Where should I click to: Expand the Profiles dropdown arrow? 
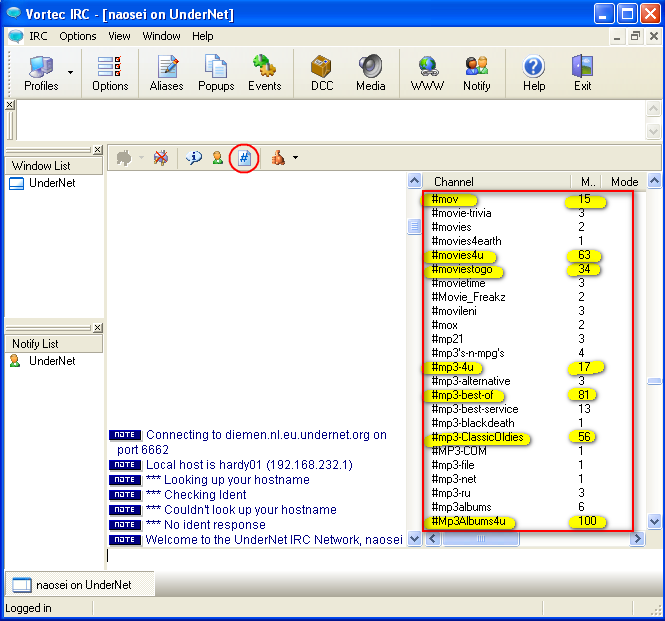tap(70, 73)
